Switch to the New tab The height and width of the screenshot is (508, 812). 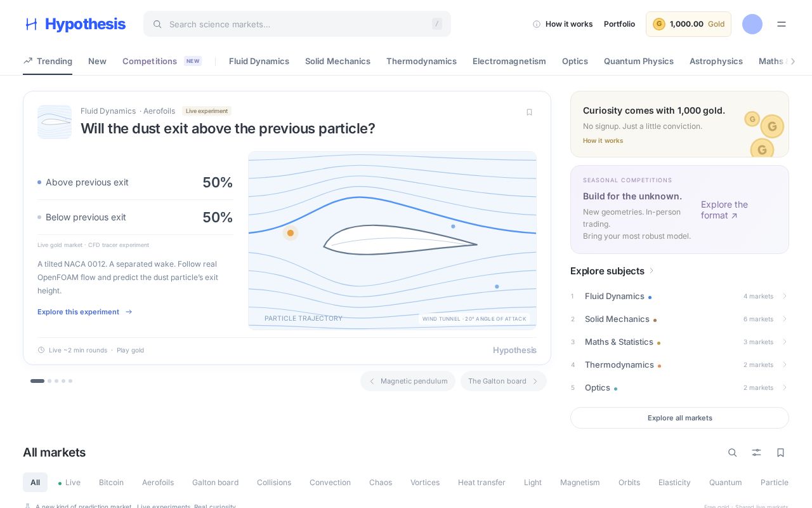pyautogui.click(x=97, y=61)
